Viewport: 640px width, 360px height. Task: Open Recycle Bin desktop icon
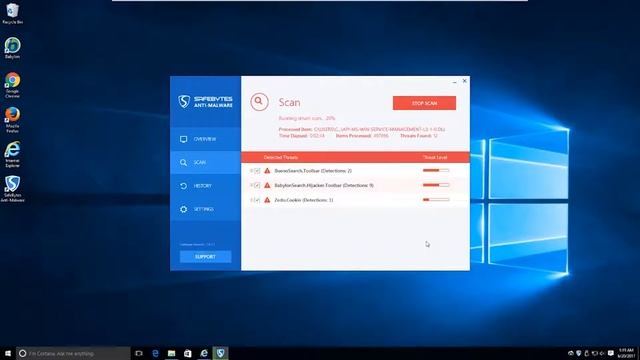(12, 13)
